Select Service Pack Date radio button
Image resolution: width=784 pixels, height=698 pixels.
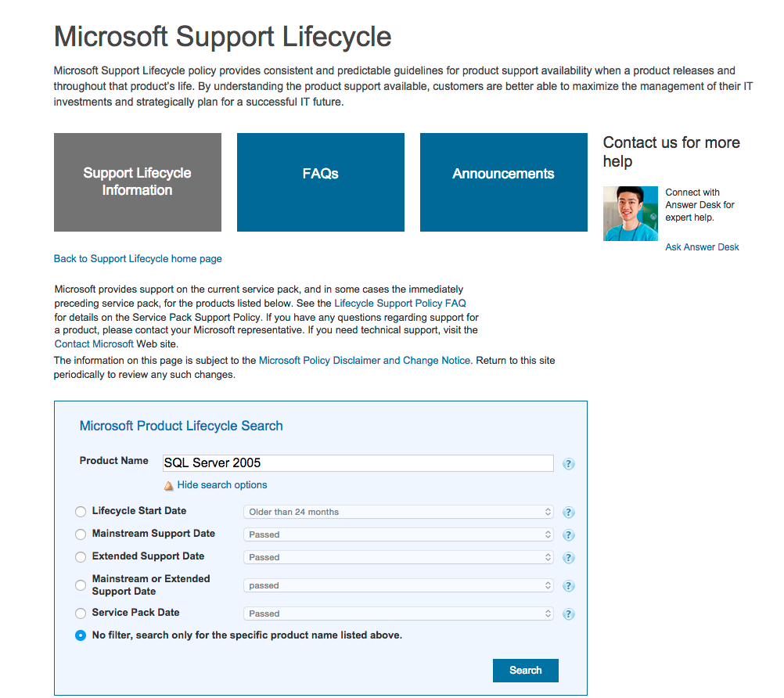[81, 613]
